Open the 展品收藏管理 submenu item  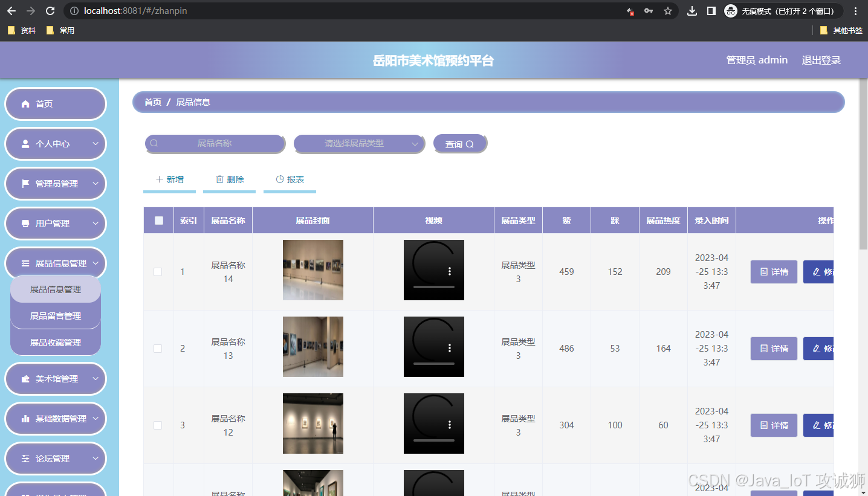pos(56,343)
